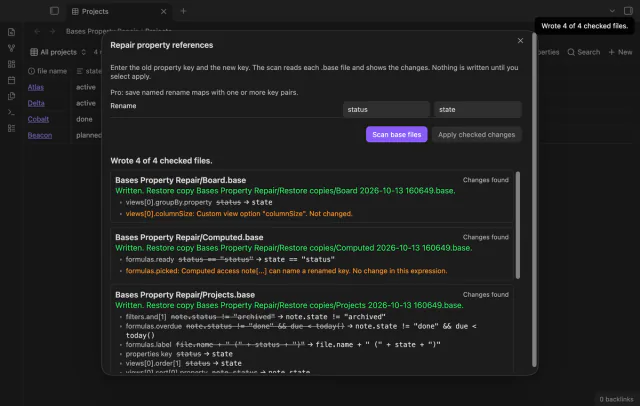
Task: Toggle the left sidebar icon
Action: pos(54,11)
